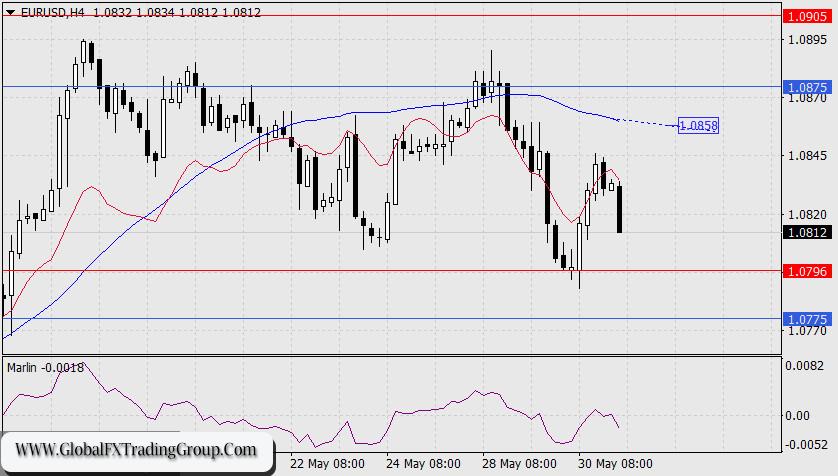The image size is (838, 476).
Task: Click the EURUSD,H4 chart title text
Action: pyautogui.click(x=52, y=12)
